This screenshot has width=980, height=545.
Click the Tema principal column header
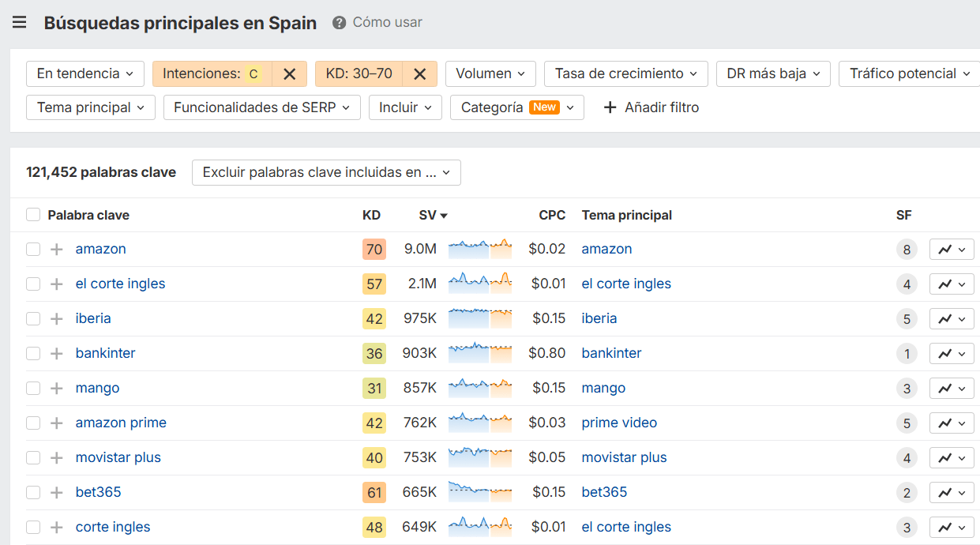[x=627, y=215]
